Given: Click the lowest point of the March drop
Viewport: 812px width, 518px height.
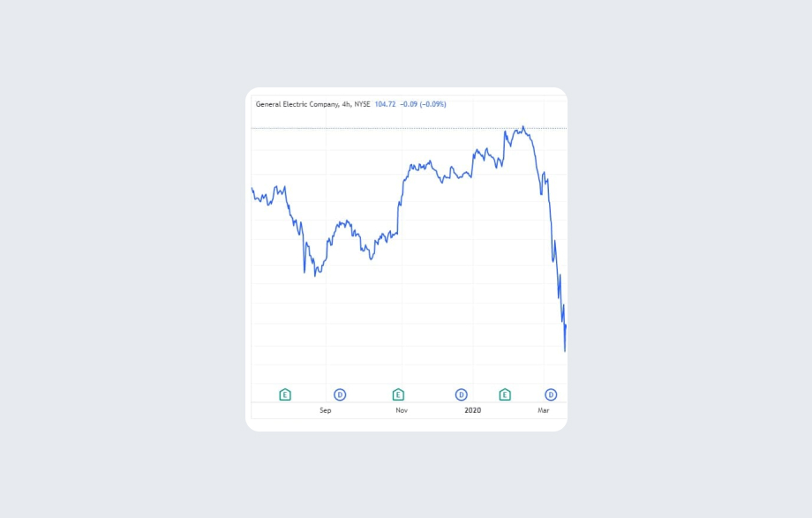Looking at the screenshot, I should [x=565, y=351].
